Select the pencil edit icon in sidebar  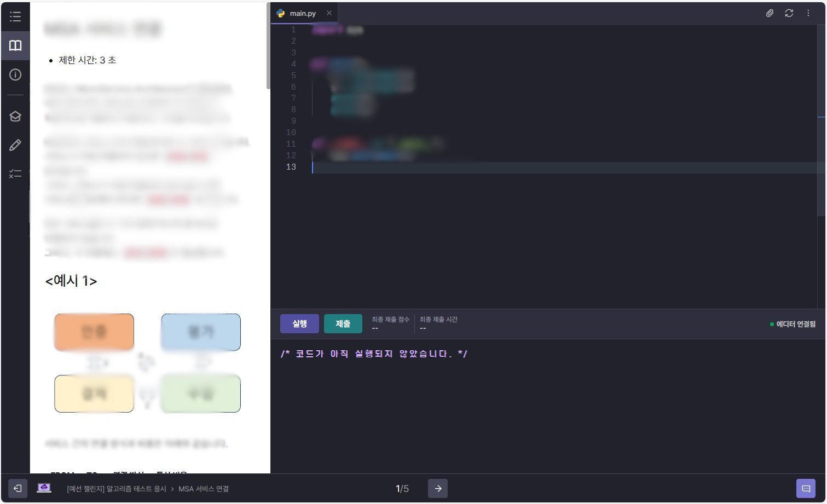(15, 145)
